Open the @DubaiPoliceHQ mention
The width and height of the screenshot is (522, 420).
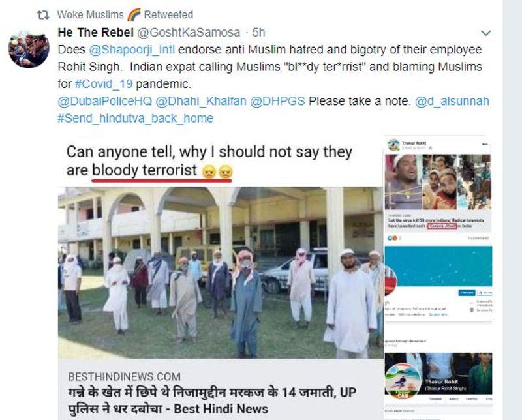coord(105,101)
